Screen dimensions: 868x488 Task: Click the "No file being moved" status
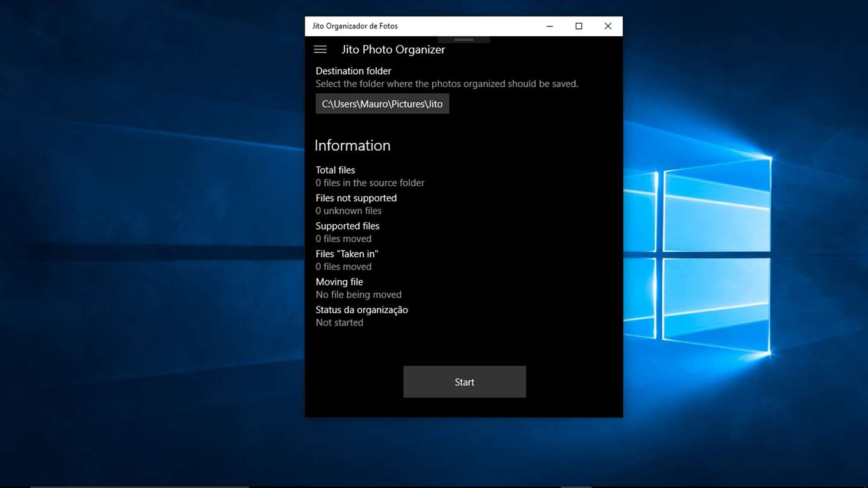359,295
